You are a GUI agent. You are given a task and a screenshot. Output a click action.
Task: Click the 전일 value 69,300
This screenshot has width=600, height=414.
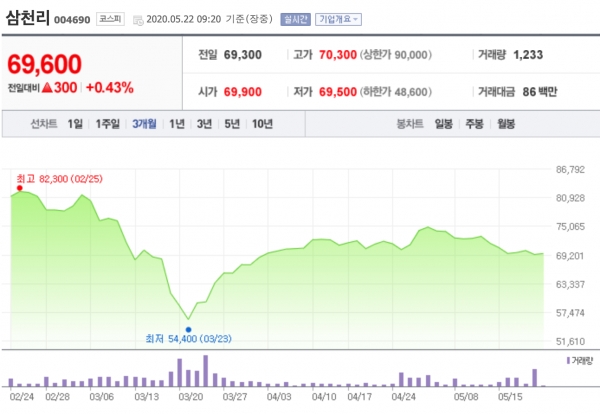coord(243,55)
